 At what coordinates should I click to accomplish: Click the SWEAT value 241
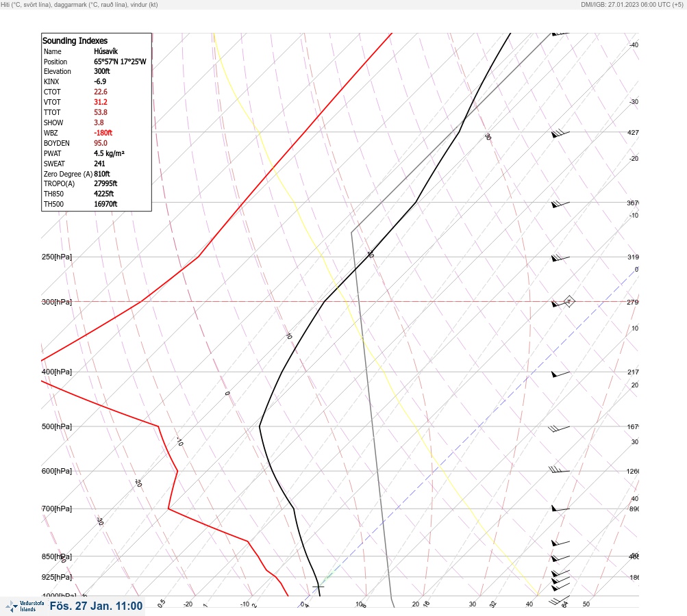[99, 164]
